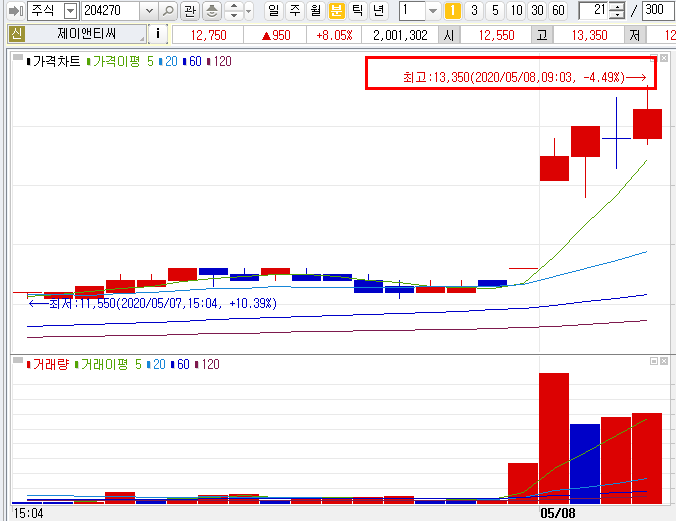Viewport: 676px width, 521px height.
Task: Click the 가격차트 legend label
Action: click(x=53, y=62)
